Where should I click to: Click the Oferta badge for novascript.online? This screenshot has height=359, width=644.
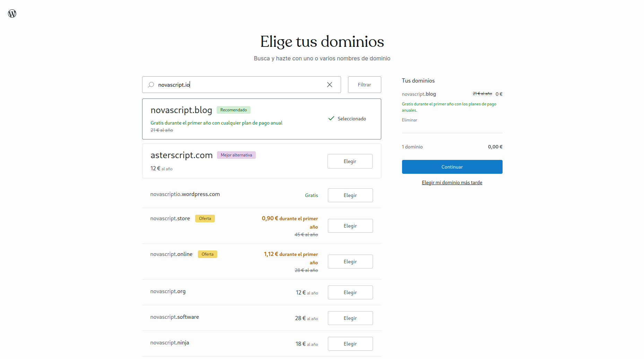coord(208,254)
